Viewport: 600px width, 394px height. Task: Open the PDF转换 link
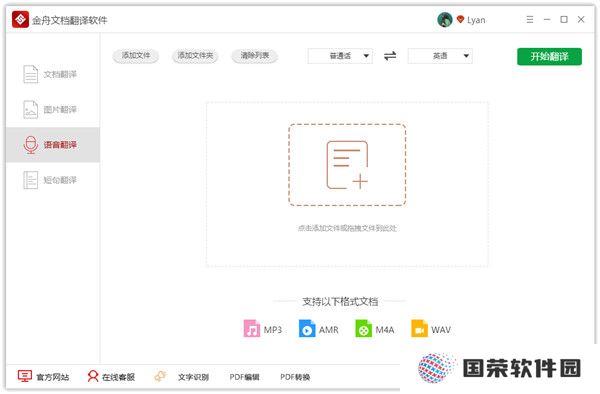295,377
